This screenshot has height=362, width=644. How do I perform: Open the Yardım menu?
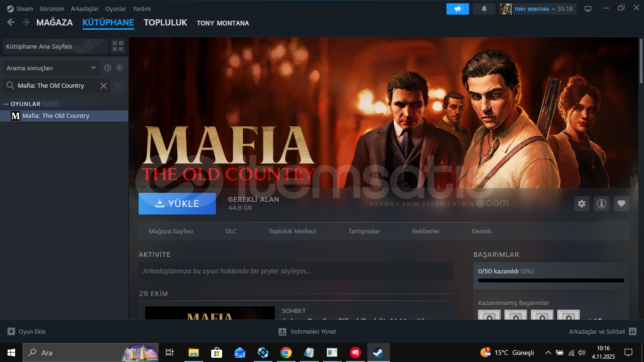(x=142, y=9)
